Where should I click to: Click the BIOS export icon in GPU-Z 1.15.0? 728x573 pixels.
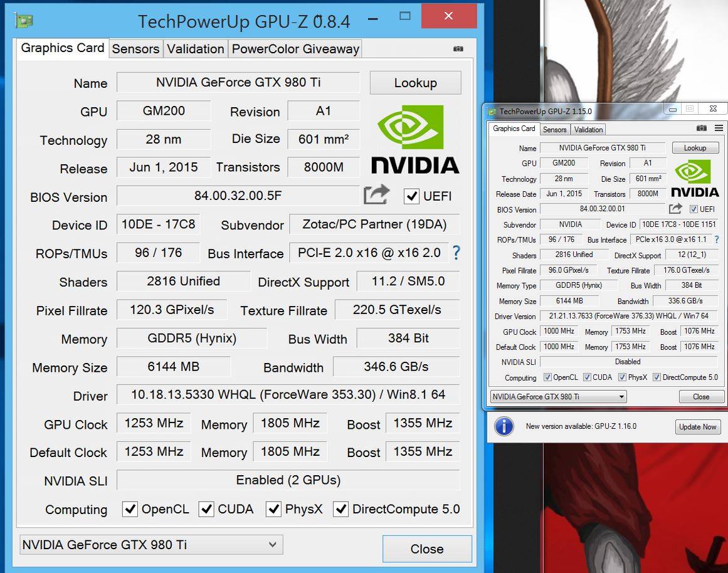point(675,209)
